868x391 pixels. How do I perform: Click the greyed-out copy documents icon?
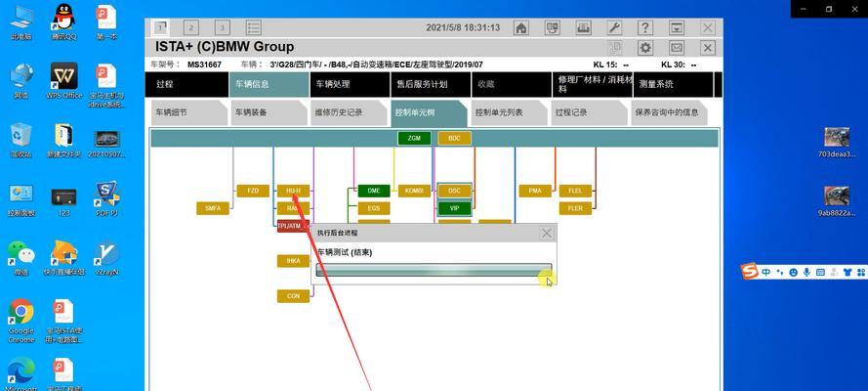(x=614, y=48)
